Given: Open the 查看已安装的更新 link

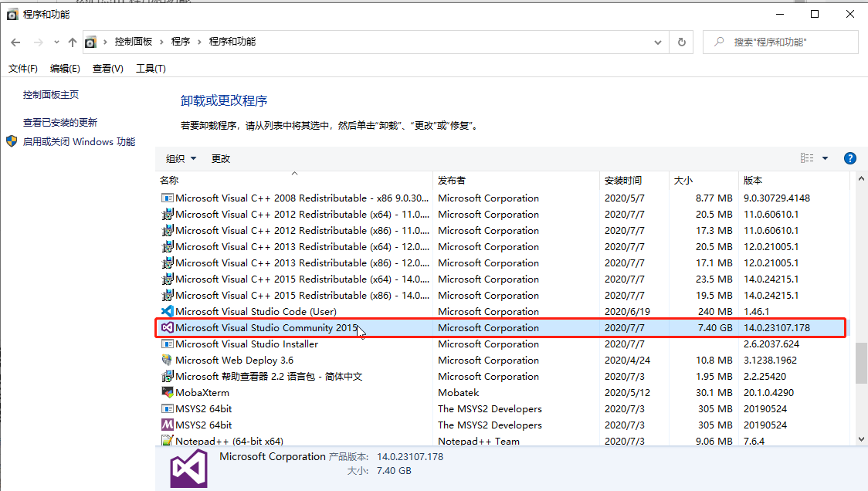Looking at the screenshot, I should click(x=59, y=122).
